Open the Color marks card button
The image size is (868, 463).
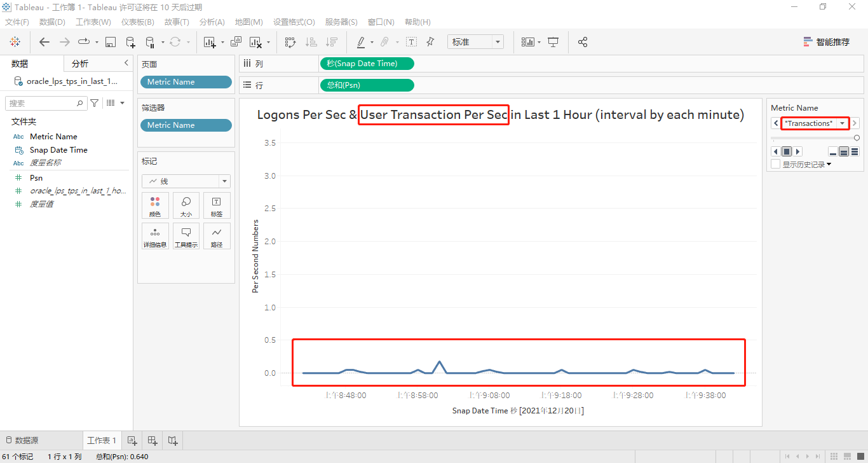pos(155,205)
